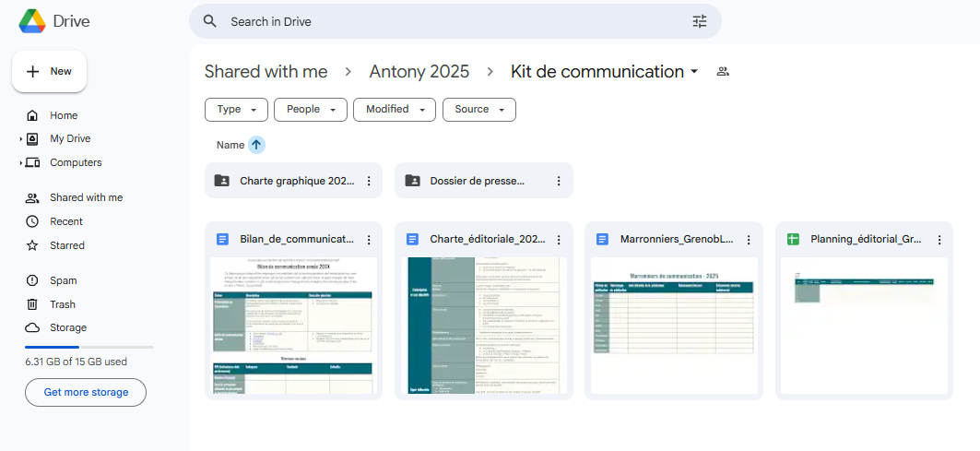Open the Kit de communication folder dropdown

(x=694, y=72)
